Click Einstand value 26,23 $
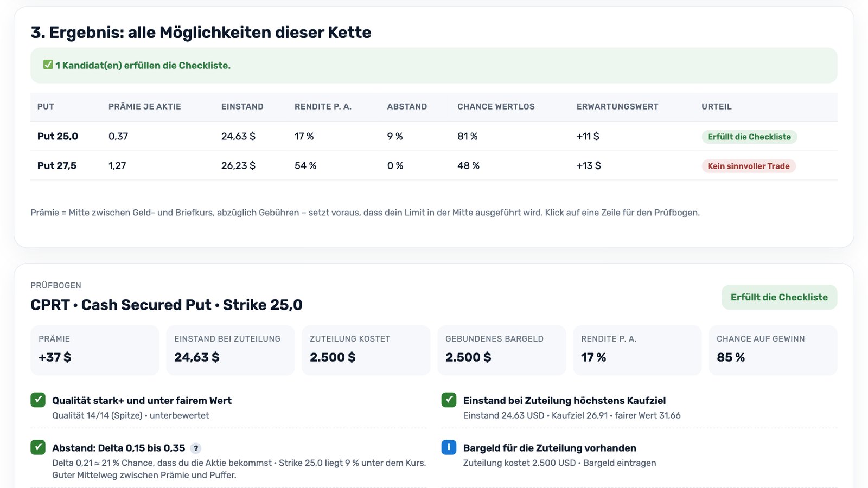The height and width of the screenshot is (488, 868). pos(238,165)
